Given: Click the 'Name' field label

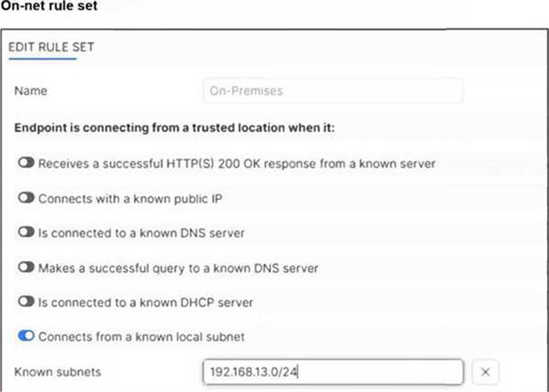Looking at the screenshot, I should click(31, 91).
